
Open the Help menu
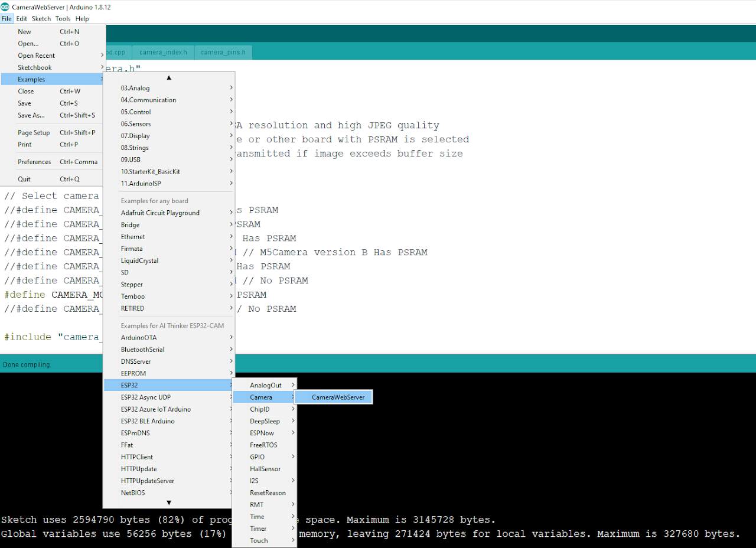[82, 18]
